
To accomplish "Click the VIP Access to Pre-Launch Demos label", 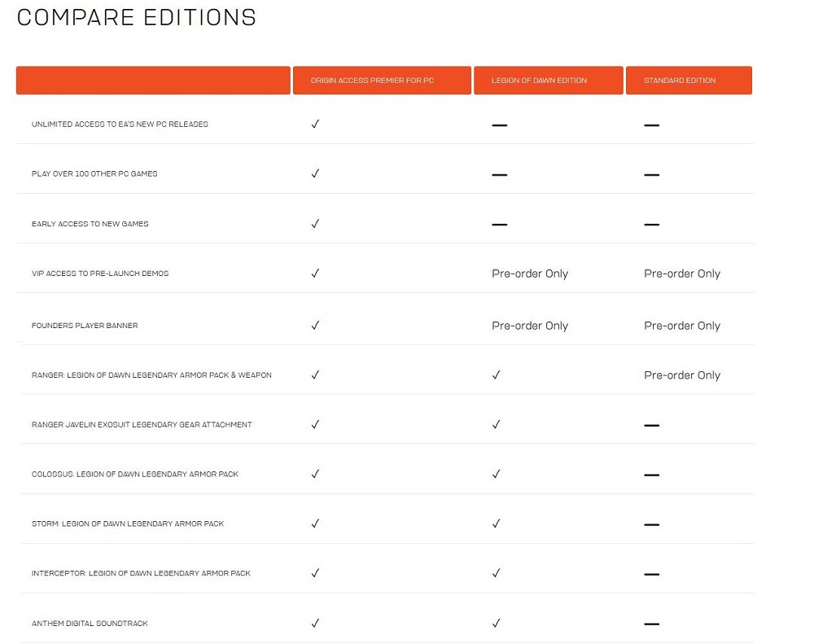I will [100, 274].
